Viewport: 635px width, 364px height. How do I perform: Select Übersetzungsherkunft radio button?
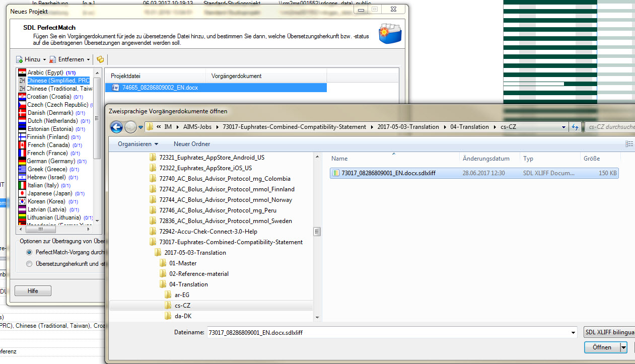(29, 264)
